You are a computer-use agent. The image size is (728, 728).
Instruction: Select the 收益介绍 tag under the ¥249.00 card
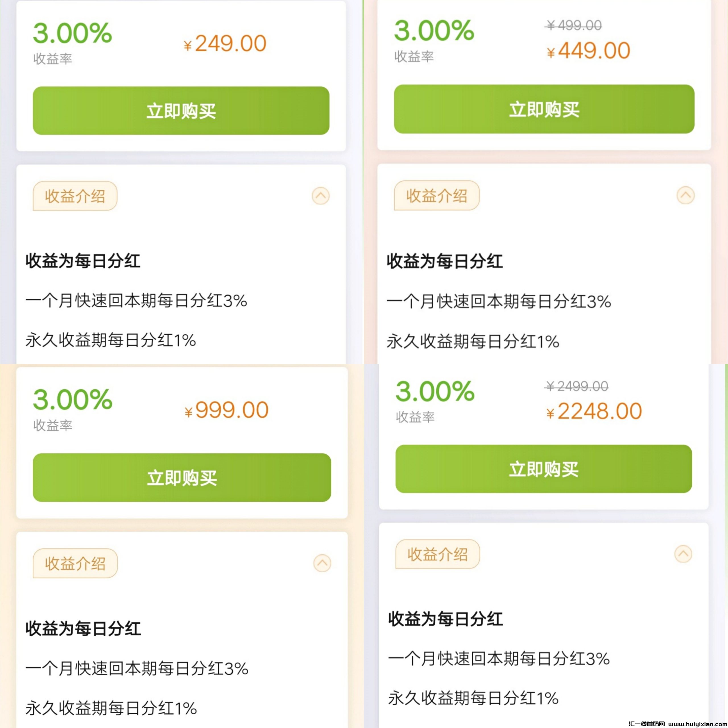point(75,196)
